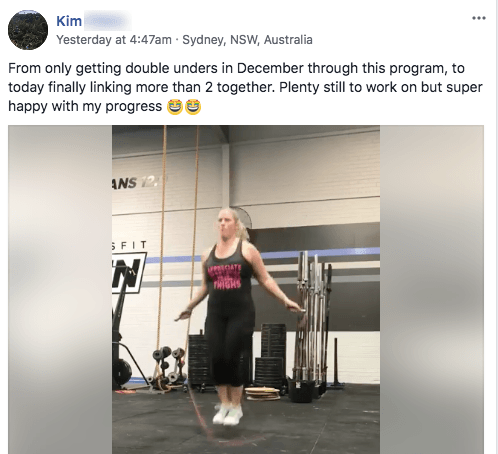Click the pink text on the tank top
The image size is (498, 454).
tap(224, 276)
